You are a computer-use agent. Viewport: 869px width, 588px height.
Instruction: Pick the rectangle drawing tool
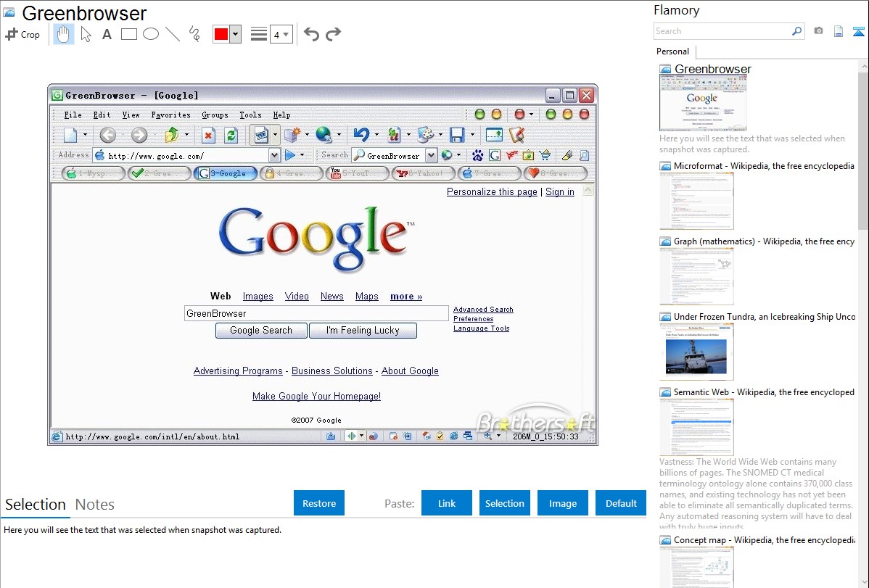click(x=128, y=34)
